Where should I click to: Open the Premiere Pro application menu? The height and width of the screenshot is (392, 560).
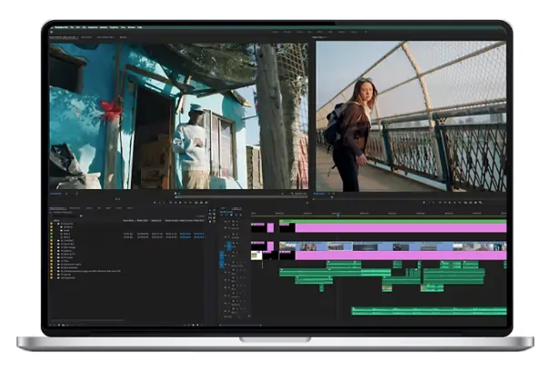click(x=62, y=27)
